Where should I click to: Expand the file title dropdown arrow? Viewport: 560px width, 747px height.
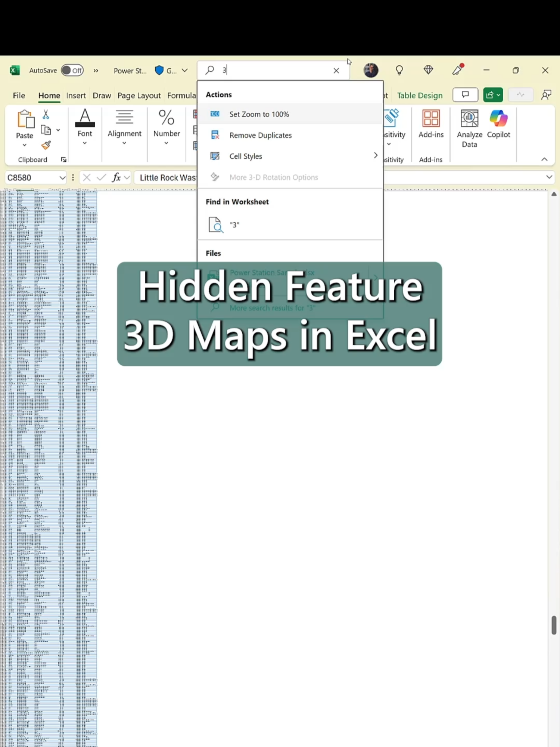point(185,70)
